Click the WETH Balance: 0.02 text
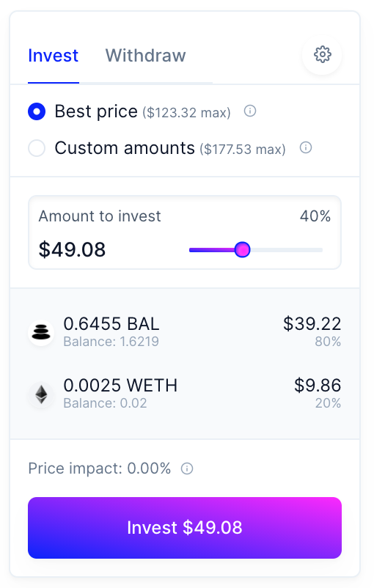Image resolution: width=374 pixels, height=588 pixels. [x=105, y=403]
